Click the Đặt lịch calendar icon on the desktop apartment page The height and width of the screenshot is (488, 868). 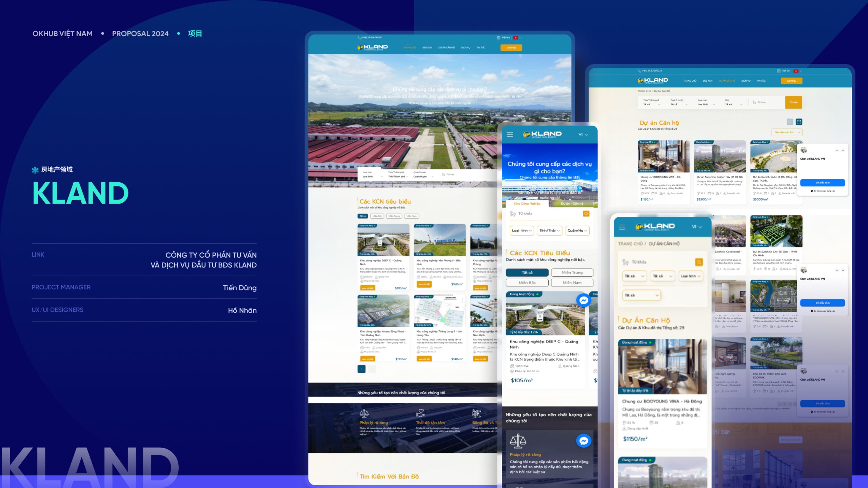tap(779, 71)
